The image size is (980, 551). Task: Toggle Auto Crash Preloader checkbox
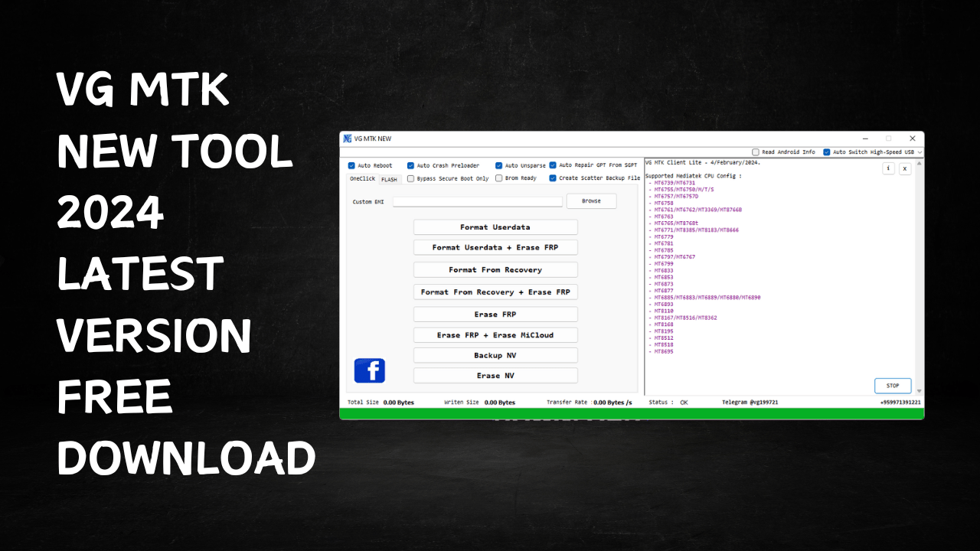pos(410,165)
